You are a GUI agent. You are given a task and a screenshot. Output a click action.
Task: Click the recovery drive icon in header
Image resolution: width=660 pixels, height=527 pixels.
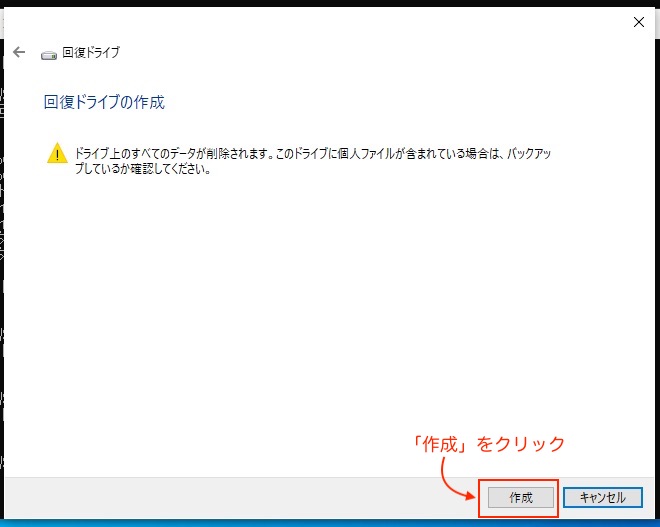(49, 55)
